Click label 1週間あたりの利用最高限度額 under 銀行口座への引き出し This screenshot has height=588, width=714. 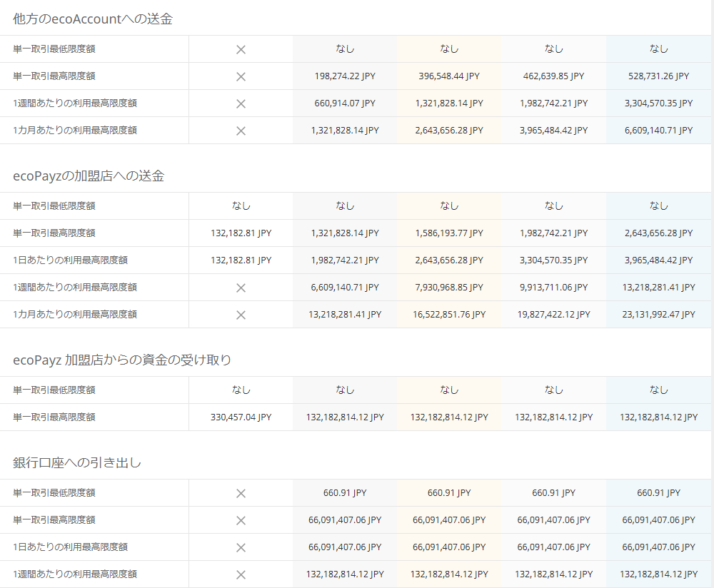tap(75, 574)
